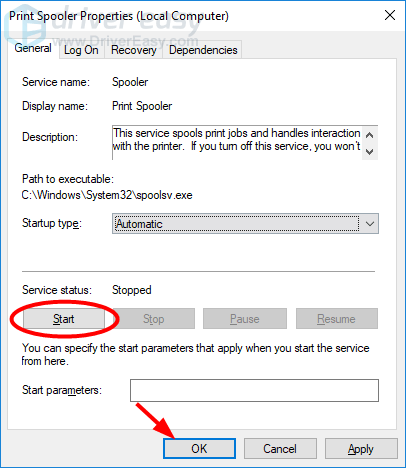This screenshot has width=406, height=468.
Task: Click the disabled Pause button
Action: pyautogui.click(x=245, y=319)
